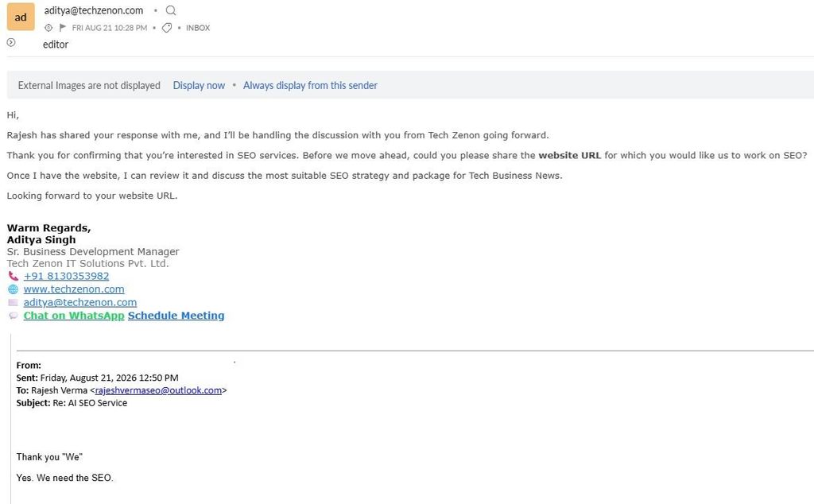Screen dimensions: 814x504
Task: Expand recipient details with circled chevron
Action: (11, 43)
